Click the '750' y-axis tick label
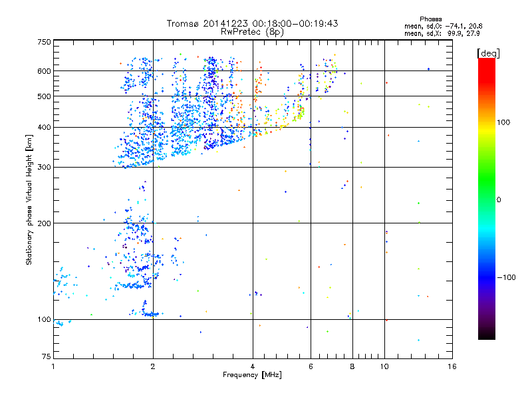532x399 pixels. pos(44,42)
